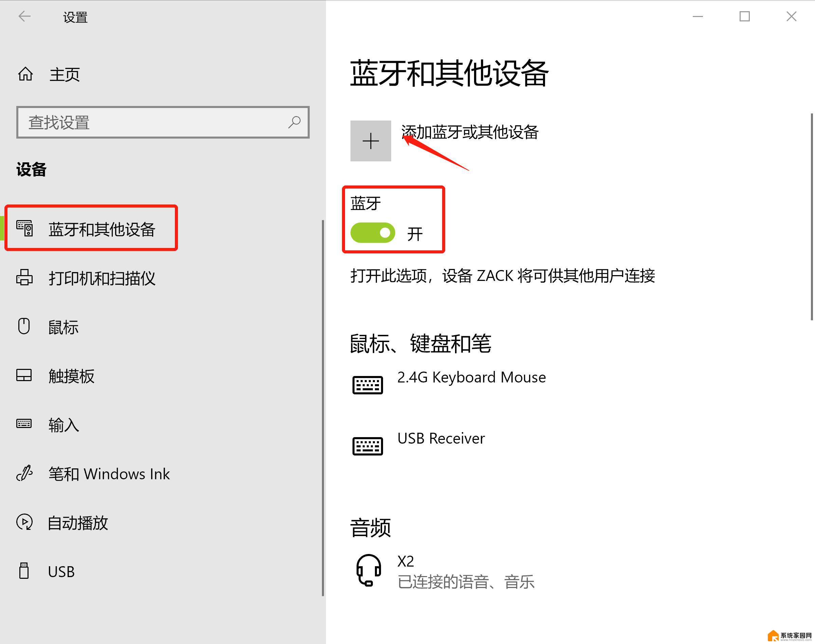The width and height of the screenshot is (815, 644).
Task: Click the 查找设置 search field
Action: 163,122
